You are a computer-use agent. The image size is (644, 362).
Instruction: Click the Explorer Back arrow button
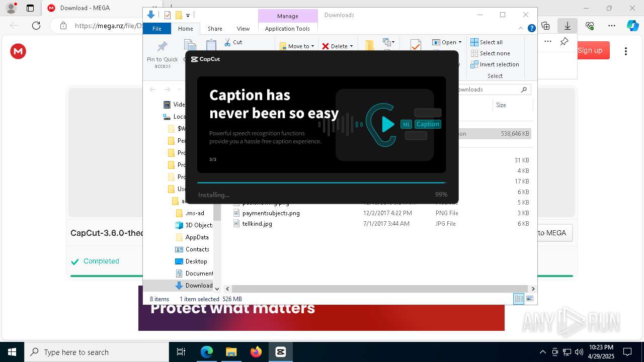click(152, 89)
